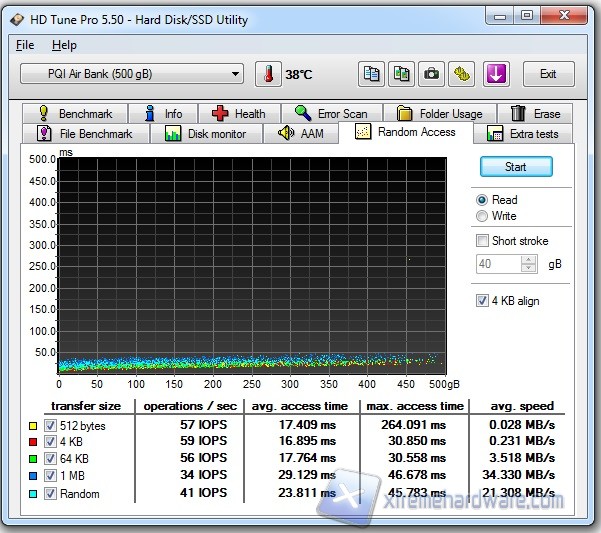Click the copy text to clipboard icon
The height and width of the screenshot is (533, 601).
coord(372,74)
